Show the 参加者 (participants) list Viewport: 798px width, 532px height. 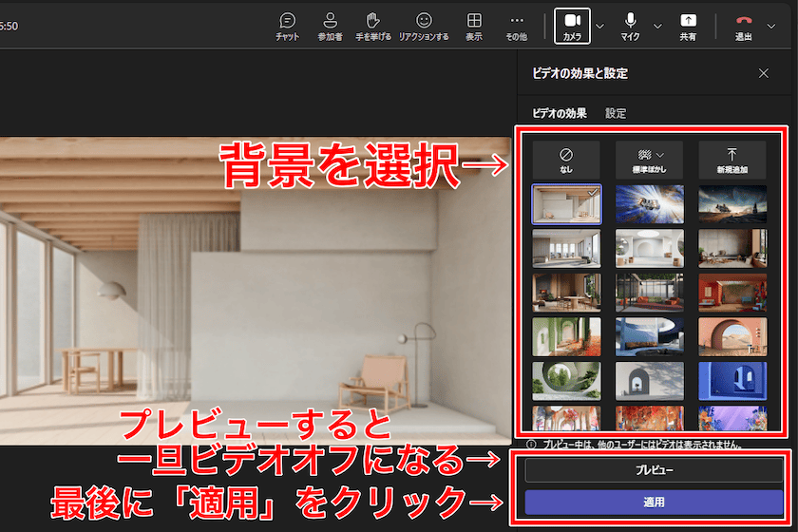[330, 26]
